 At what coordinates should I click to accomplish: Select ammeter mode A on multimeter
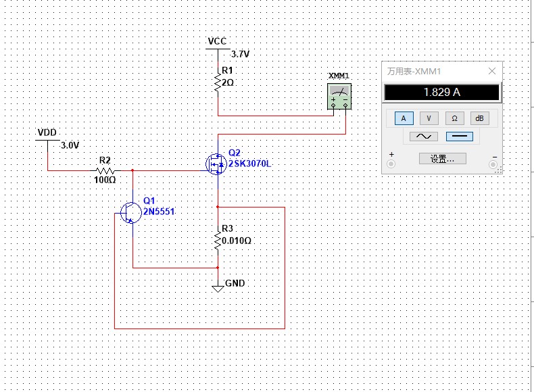click(404, 118)
